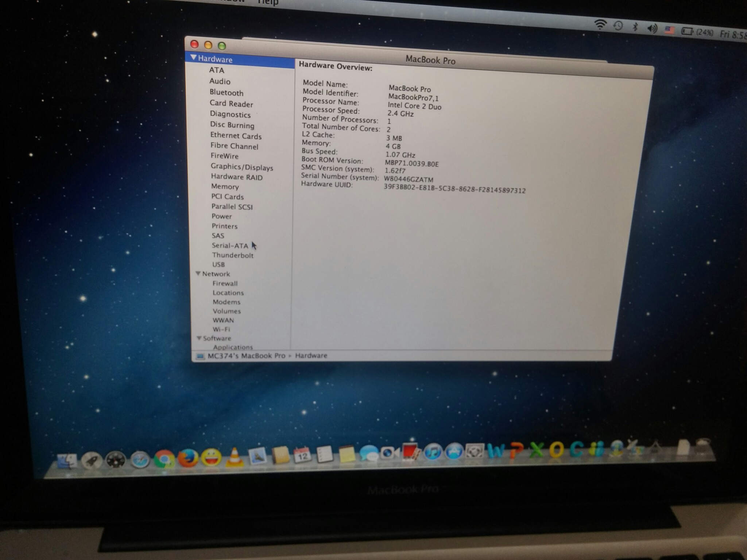The image size is (747, 560).
Task: Launch FaceTime camera icon in Dock
Action: pyautogui.click(x=390, y=453)
